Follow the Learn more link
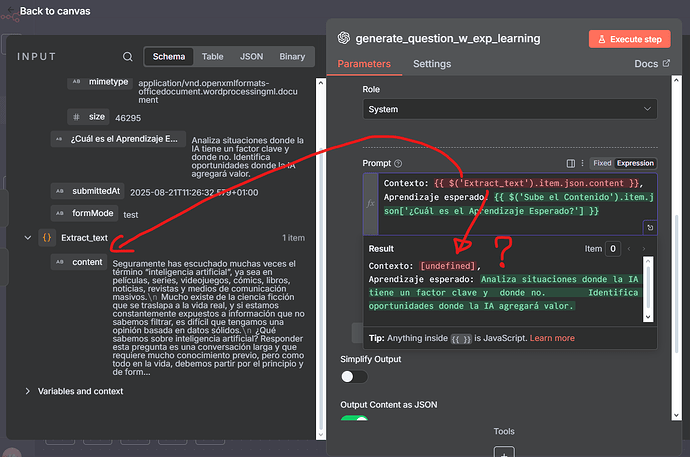This screenshot has width=690, height=457. tap(552, 338)
